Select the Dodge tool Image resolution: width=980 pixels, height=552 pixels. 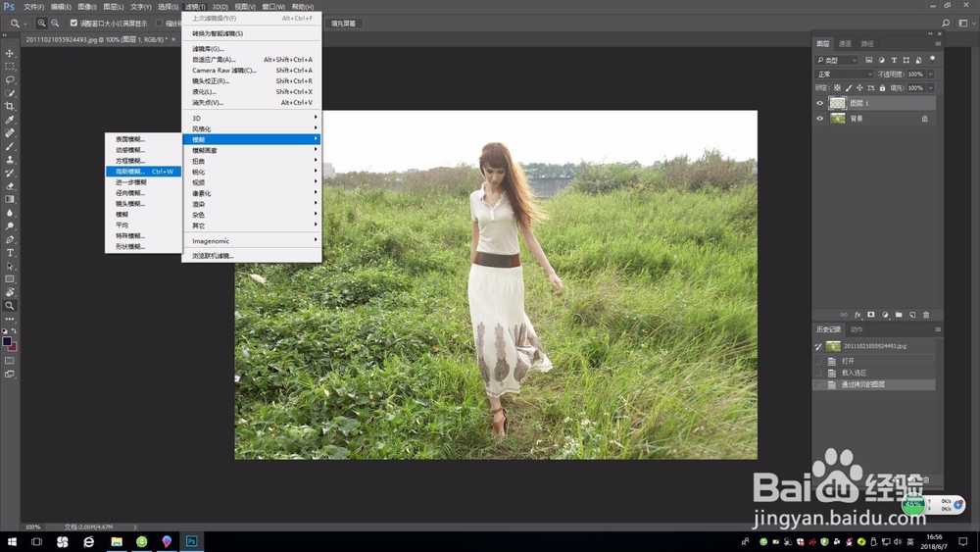(x=10, y=226)
